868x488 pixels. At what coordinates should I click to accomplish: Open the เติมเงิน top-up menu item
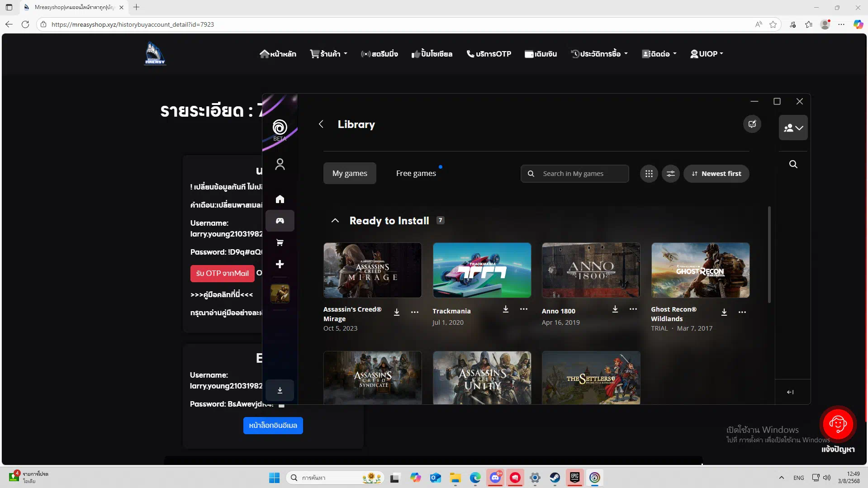pyautogui.click(x=541, y=54)
